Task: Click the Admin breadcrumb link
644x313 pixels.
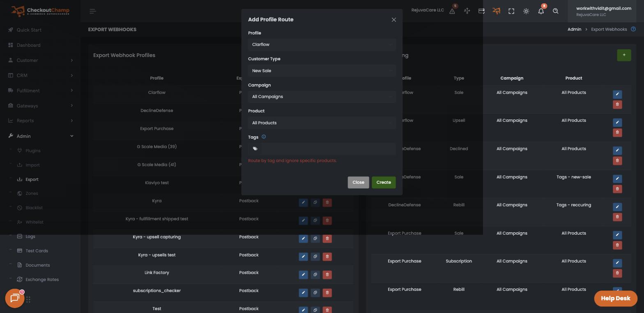Action: pos(574,29)
